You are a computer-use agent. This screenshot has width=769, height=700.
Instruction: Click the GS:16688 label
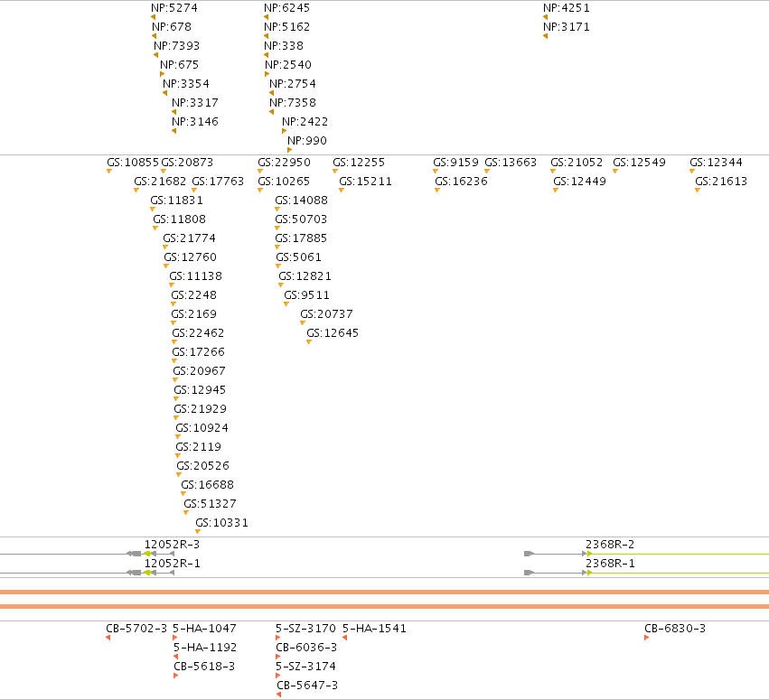208,485
